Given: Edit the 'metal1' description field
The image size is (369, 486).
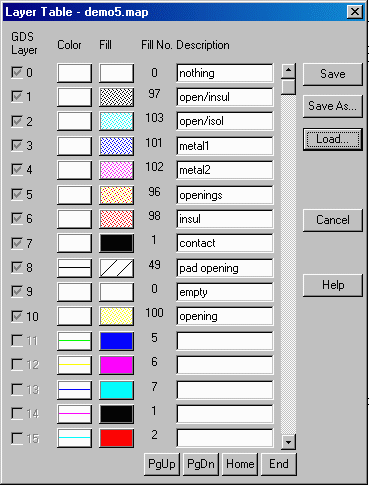Looking at the screenshot, I should click(x=225, y=146).
